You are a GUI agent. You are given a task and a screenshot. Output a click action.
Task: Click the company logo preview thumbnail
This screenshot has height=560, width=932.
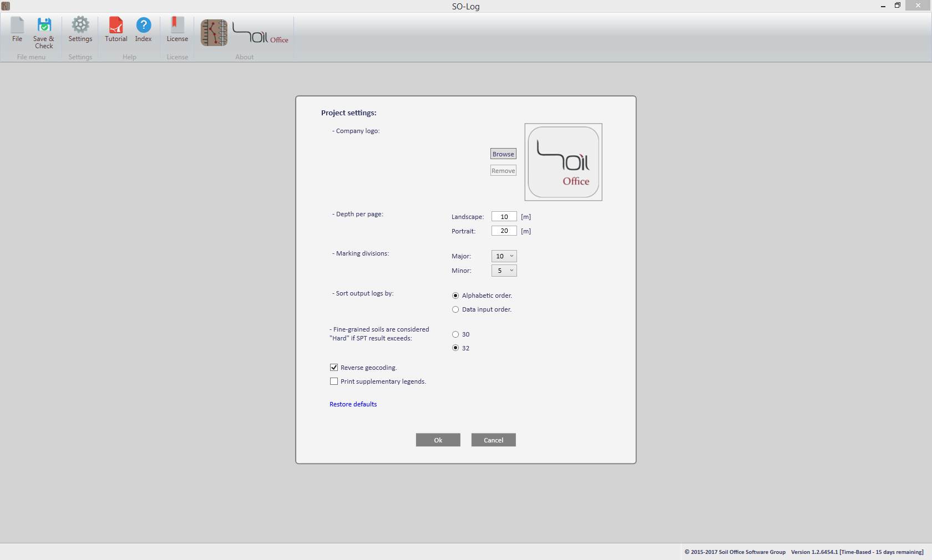tap(563, 162)
